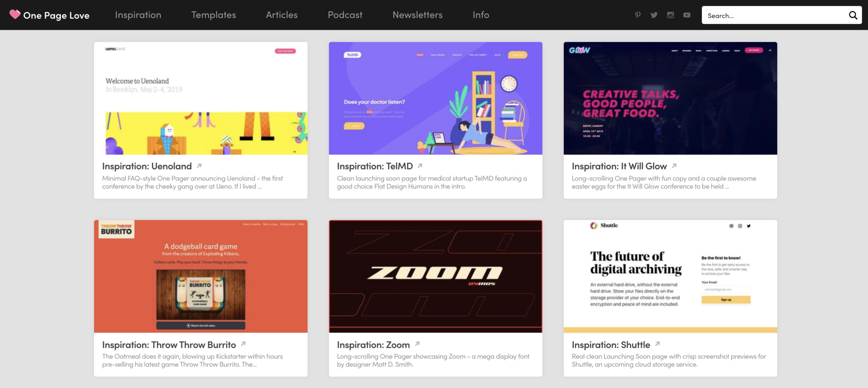Click external link arrow beside Uenoland title
The image size is (868, 388).
(x=199, y=166)
